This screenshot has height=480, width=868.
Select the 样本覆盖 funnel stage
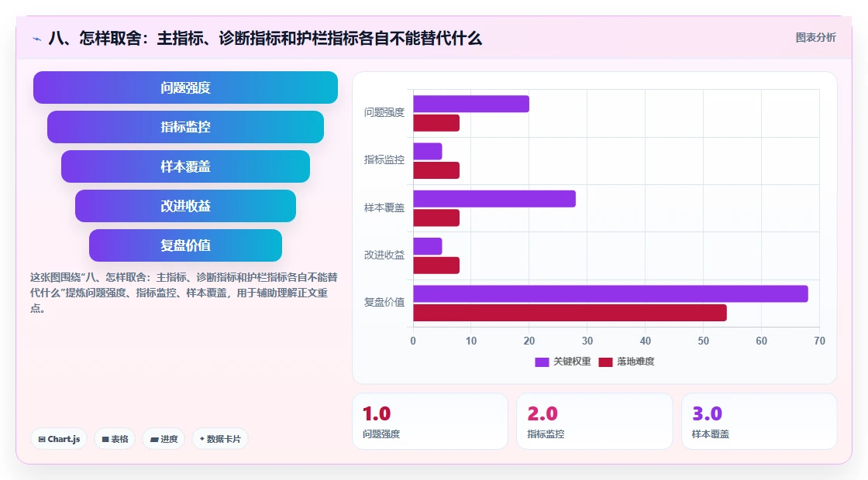[x=185, y=166]
